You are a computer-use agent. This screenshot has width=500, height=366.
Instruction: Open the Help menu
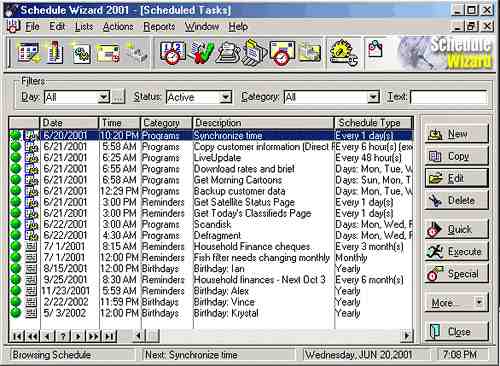(238, 26)
